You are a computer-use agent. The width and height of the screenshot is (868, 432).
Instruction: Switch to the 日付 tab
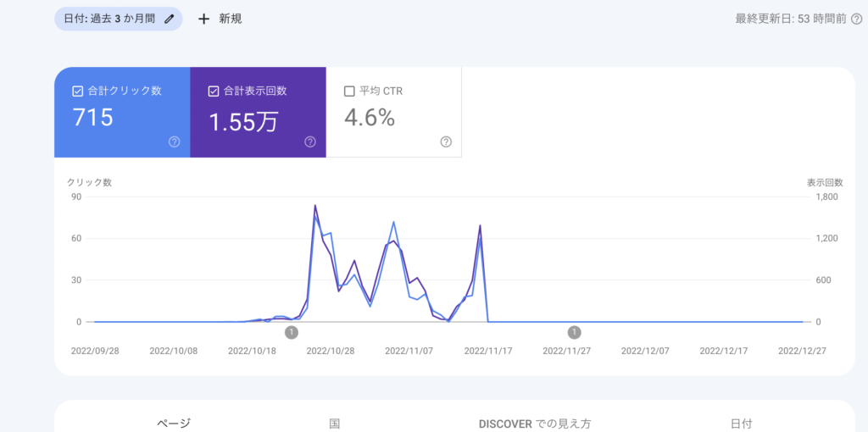click(741, 424)
